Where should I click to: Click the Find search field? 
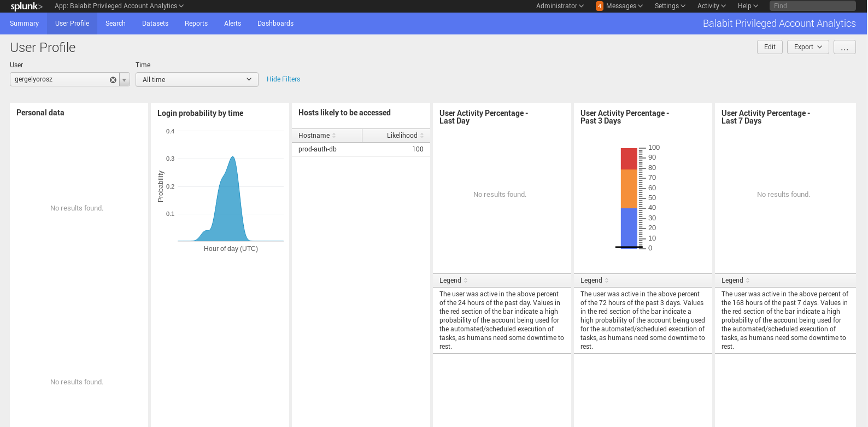812,6
